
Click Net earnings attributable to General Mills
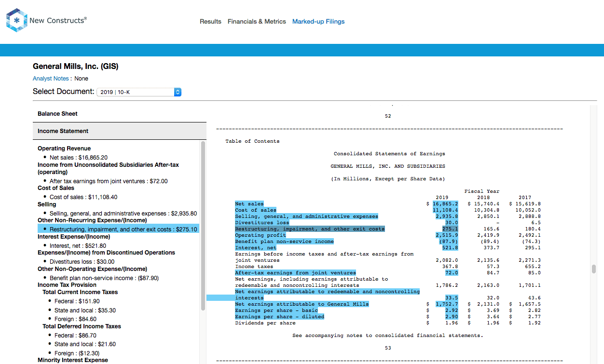click(302, 304)
